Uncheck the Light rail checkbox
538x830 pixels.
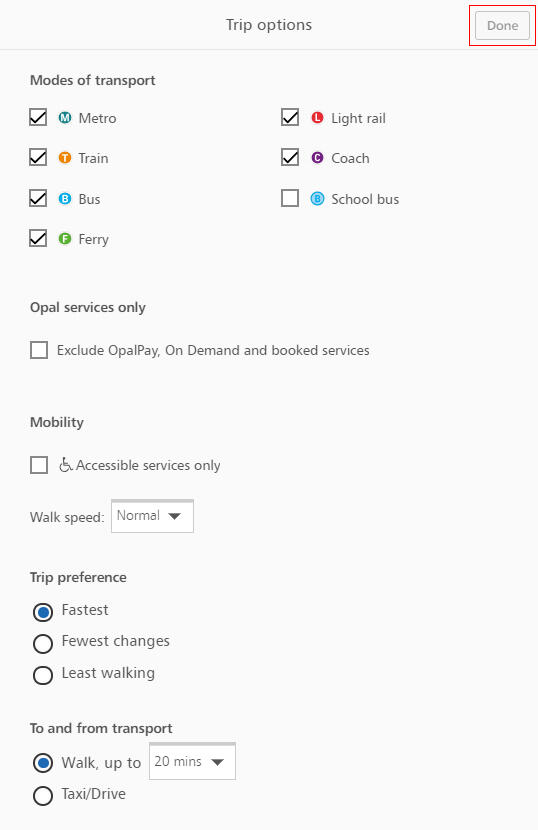click(x=290, y=118)
